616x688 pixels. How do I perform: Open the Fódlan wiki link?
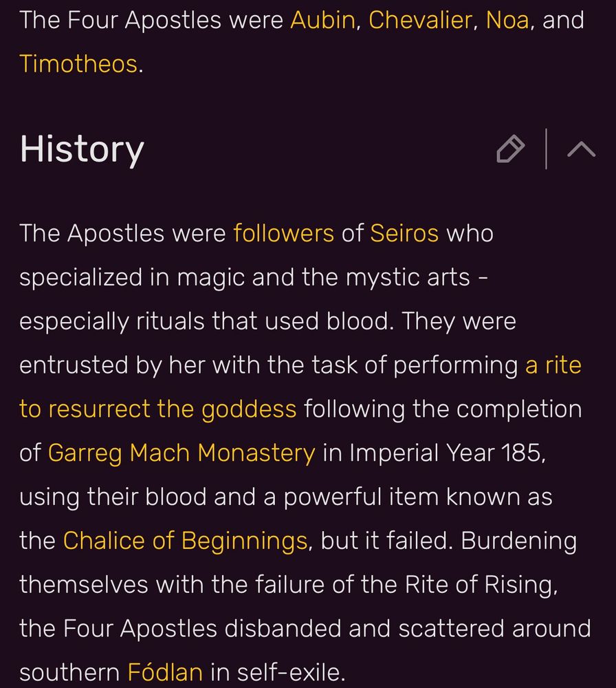click(x=165, y=672)
